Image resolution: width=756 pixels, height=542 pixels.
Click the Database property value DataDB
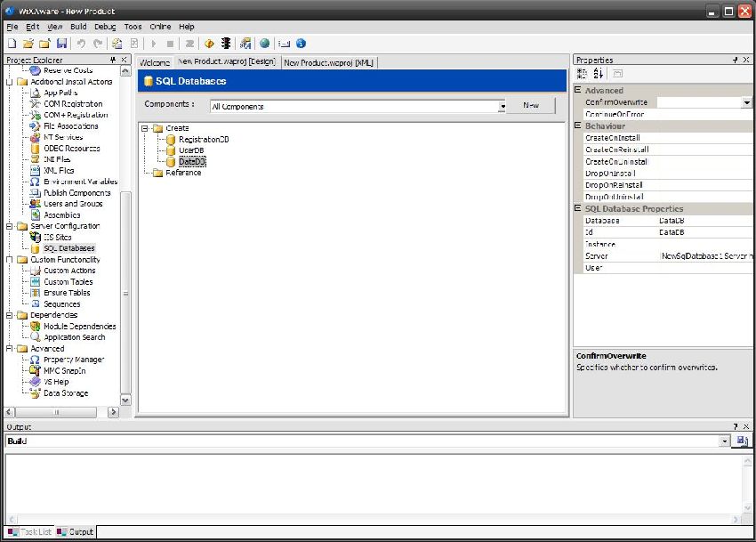point(705,221)
